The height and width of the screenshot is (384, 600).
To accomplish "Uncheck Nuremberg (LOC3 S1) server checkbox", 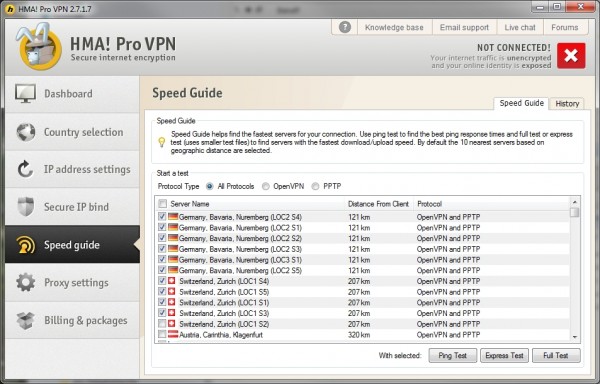I will 162,260.
